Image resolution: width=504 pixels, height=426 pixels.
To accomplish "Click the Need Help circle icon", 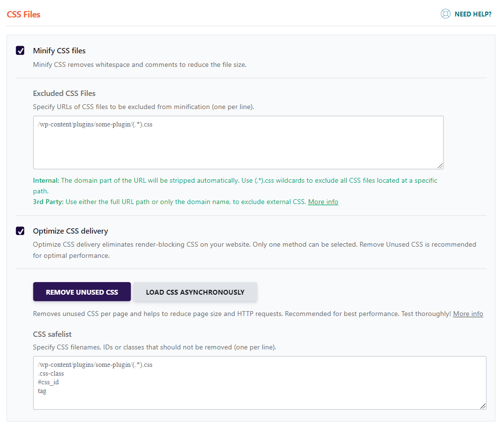I will click(445, 14).
